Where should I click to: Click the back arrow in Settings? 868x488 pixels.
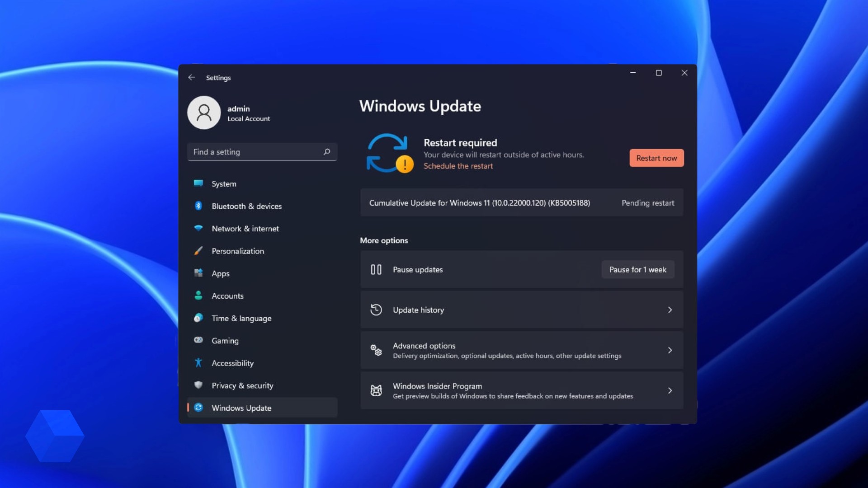coord(192,77)
